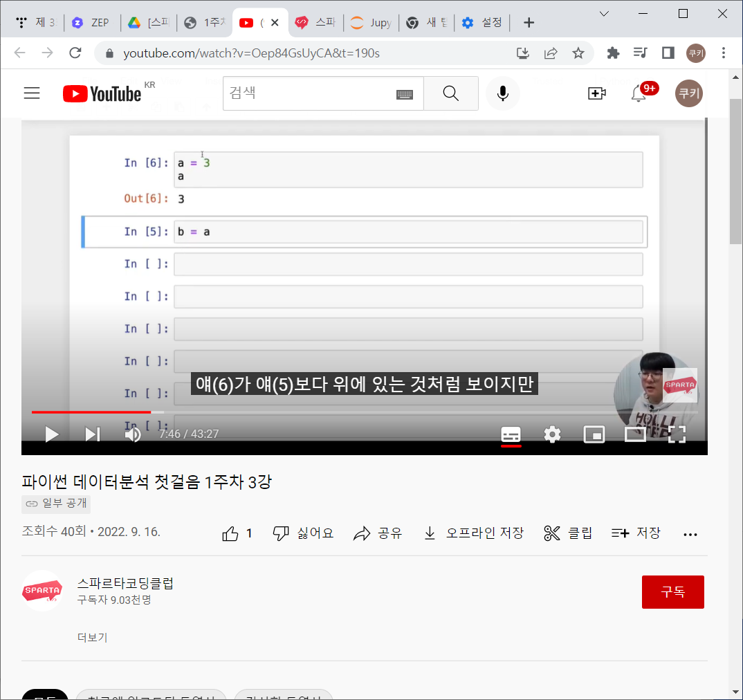Viewport: 743px width, 700px height.
Task: Enter full screen mode
Action: (x=677, y=434)
